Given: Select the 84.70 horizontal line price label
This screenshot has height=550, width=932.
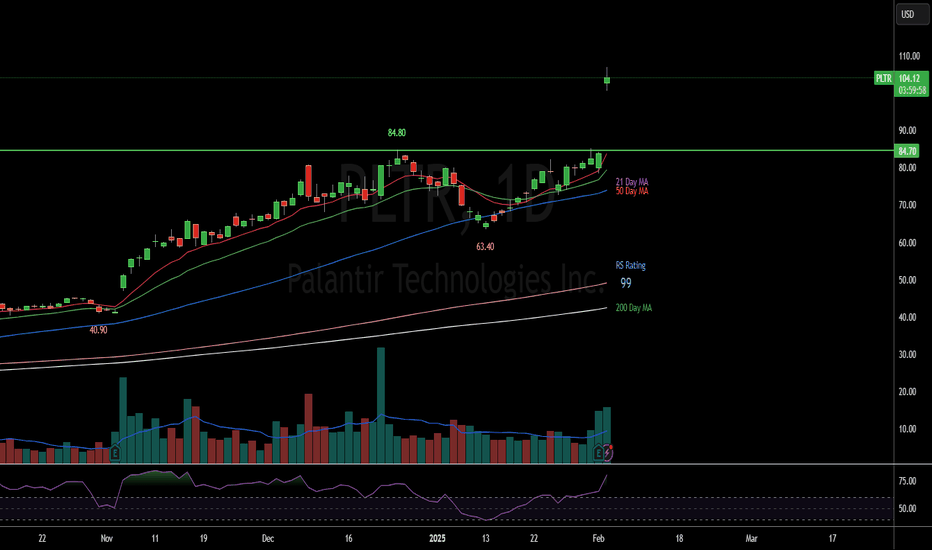Looking at the screenshot, I should [x=906, y=151].
